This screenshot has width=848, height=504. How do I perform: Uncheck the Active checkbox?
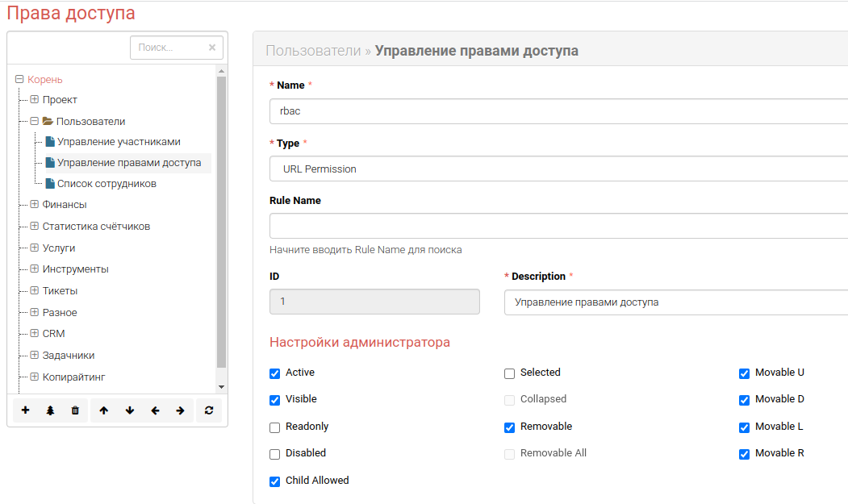click(275, 373)
